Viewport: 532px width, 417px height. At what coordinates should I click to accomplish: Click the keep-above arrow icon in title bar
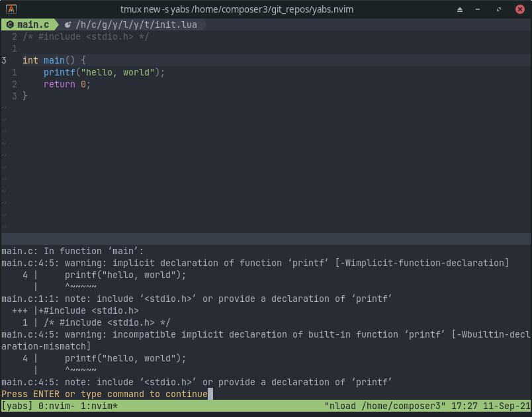(460, 9)
